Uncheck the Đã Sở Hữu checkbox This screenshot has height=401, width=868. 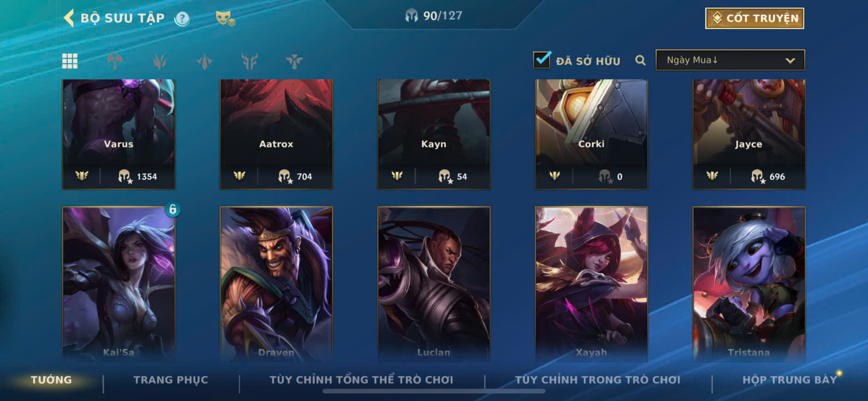click(542, 59)
